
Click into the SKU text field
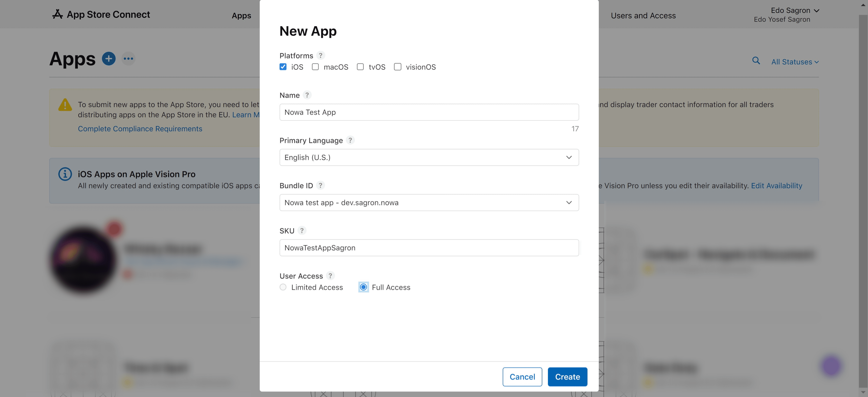tap(429, 247)
